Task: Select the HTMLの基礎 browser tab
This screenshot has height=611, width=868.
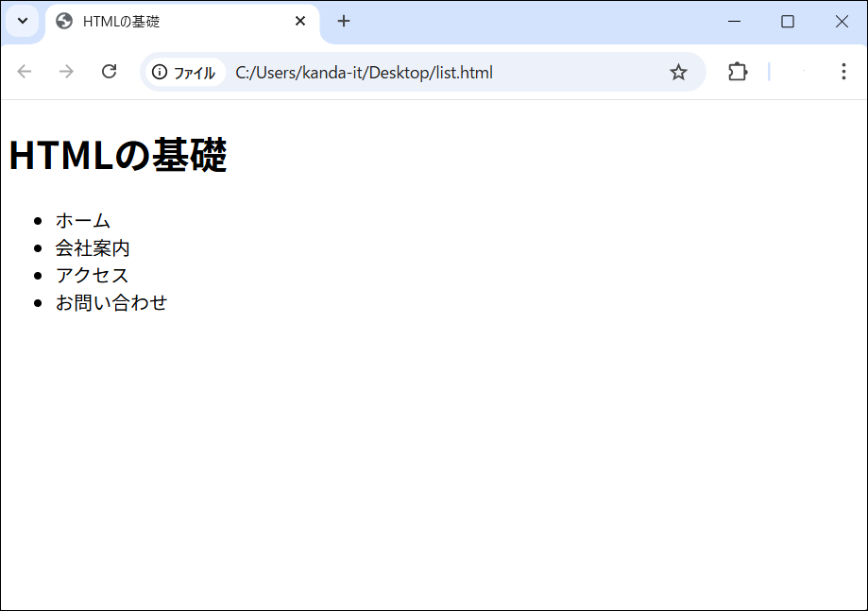Action: coord(170,22)
